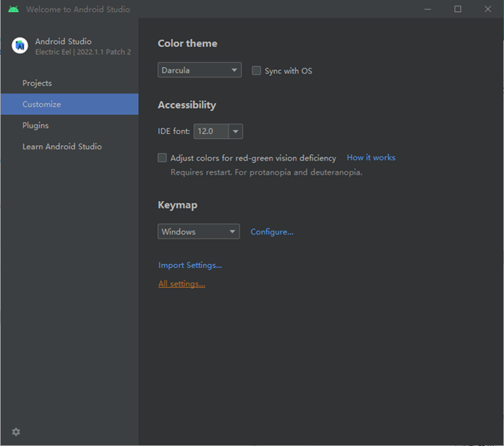
Task: Click the Accessibility heading
Action: pyautogui.click(x=187, y=105)
